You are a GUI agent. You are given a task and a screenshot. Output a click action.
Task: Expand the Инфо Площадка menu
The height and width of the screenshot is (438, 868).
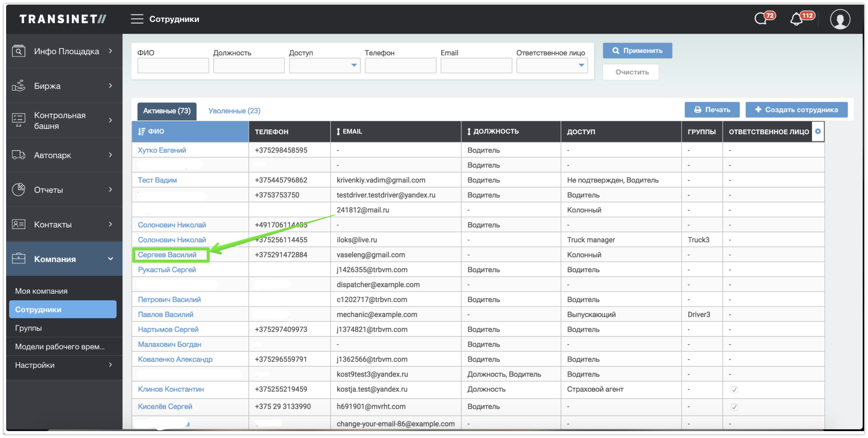point(110,51)
